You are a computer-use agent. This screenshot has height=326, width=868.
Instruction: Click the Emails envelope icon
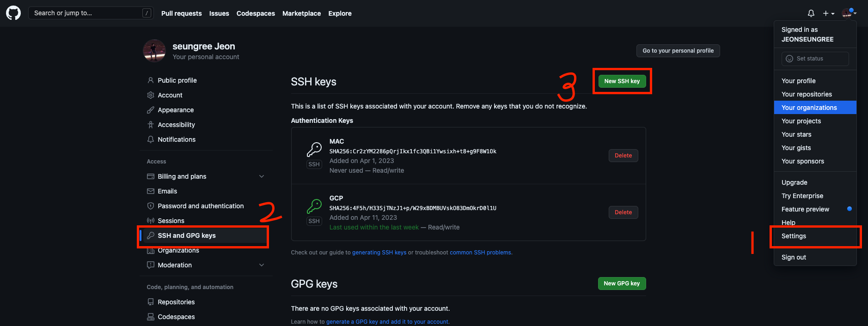pos(151,191)
